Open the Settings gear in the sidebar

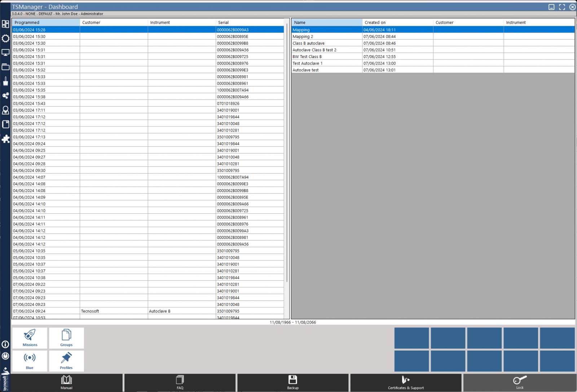[x=6, y=38]
